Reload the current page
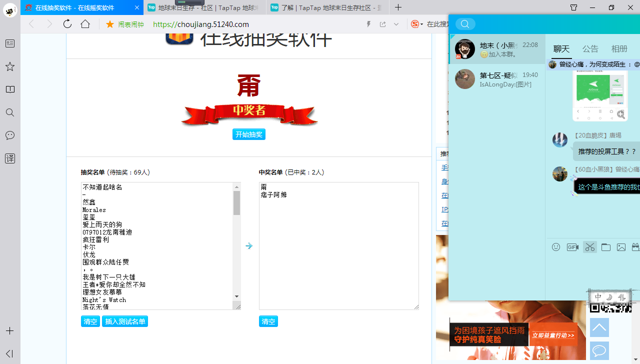The image size is (640, 364). pos(67,24)
